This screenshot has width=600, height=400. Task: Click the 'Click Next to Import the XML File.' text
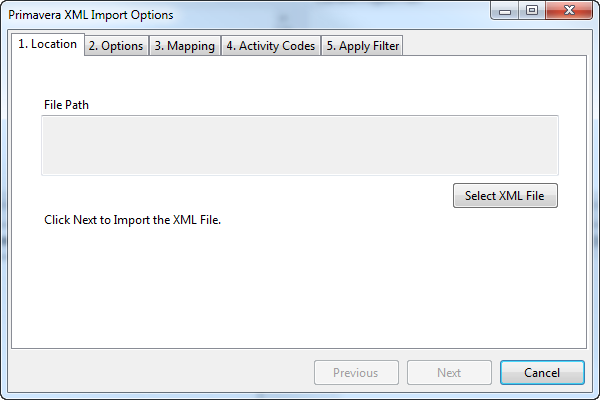click(132, 220)
